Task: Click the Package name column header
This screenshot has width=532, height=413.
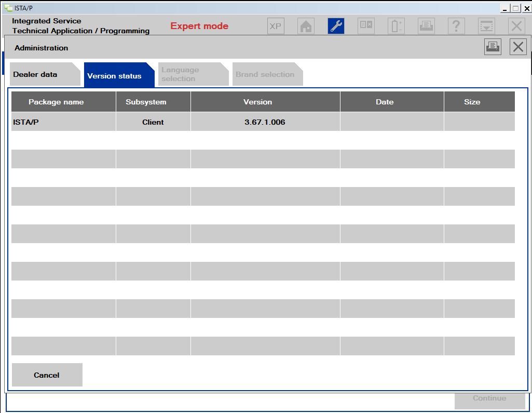Action: [x=63, y=102]
